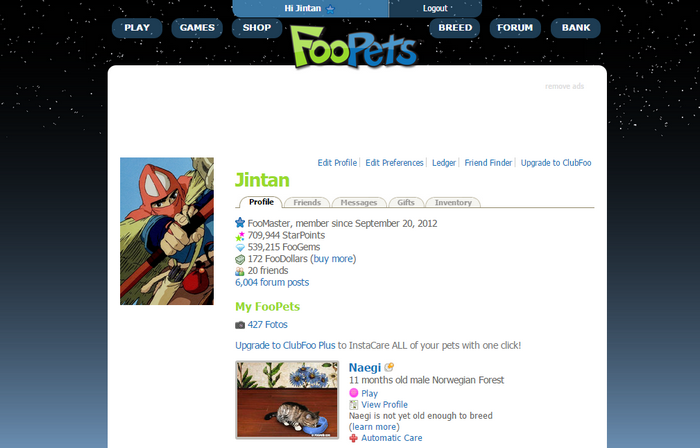The height and width of the screenshot is (448, 700).
Task: Click the red cross Automatic Care icon
Action: click(x=354, y=438)
